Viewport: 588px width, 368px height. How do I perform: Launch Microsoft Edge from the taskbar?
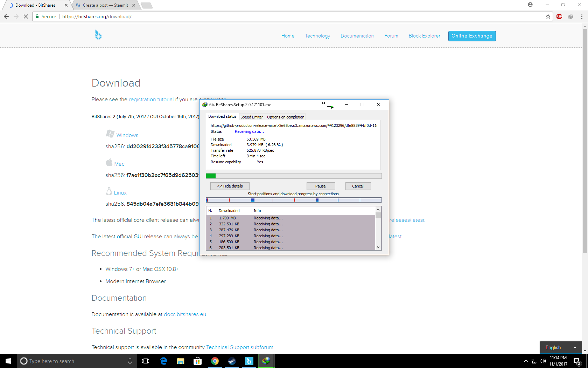tap(163, 361)
